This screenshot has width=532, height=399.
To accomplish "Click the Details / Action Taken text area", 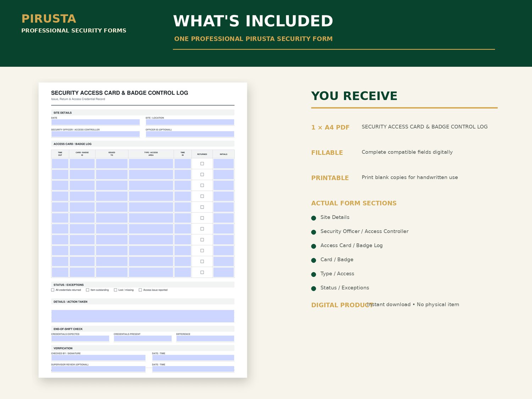I will coord(143,316).
